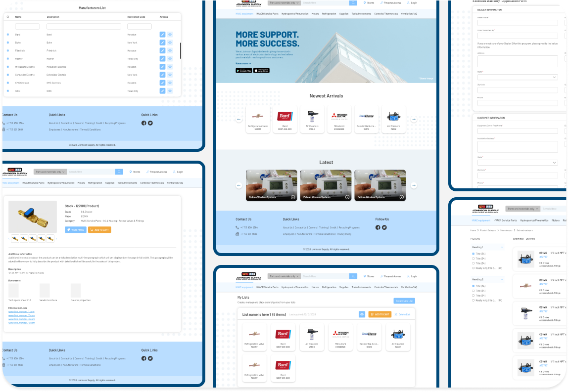
Task: Click Create New List button
Action: [x=404, y=301]
